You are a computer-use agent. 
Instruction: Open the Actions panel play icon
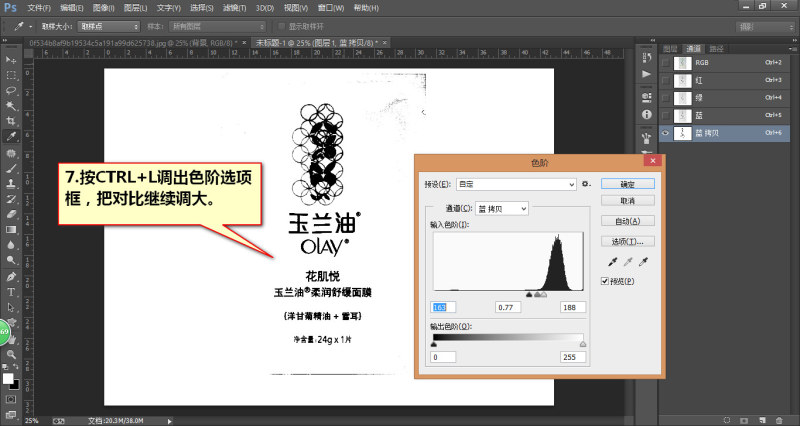click(x=646, y=74)
